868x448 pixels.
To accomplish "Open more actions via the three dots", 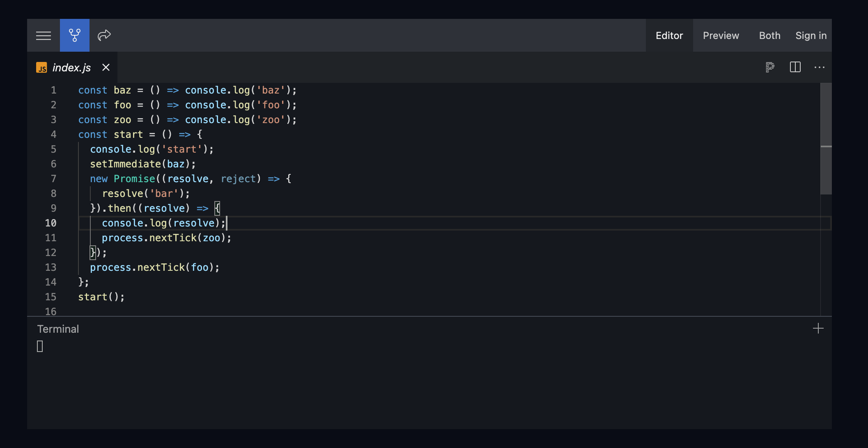I will (820, 67).
